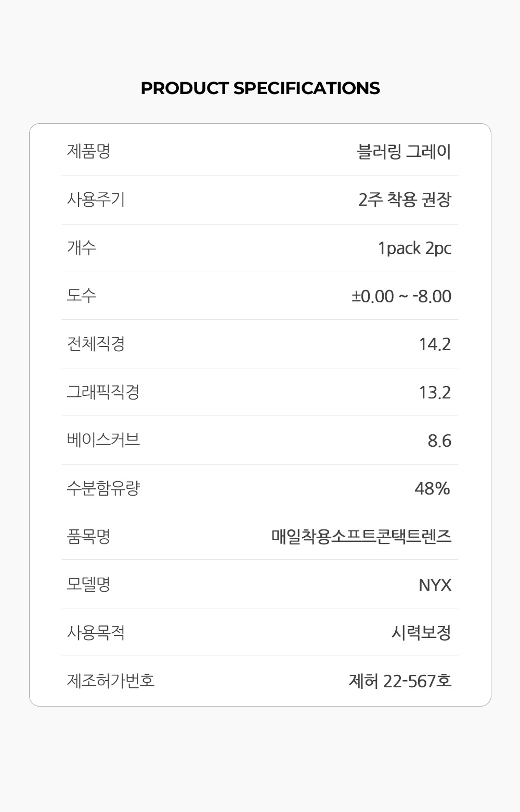
Task: Click the 품목명 row label
Action: pos(88,536)
